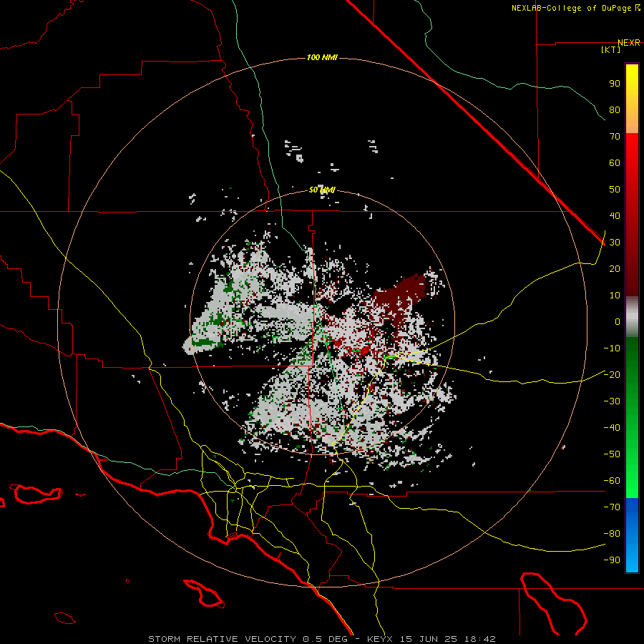Click the NEXR label above the scale
Screen dimensions: 644x644
(628, 43)
